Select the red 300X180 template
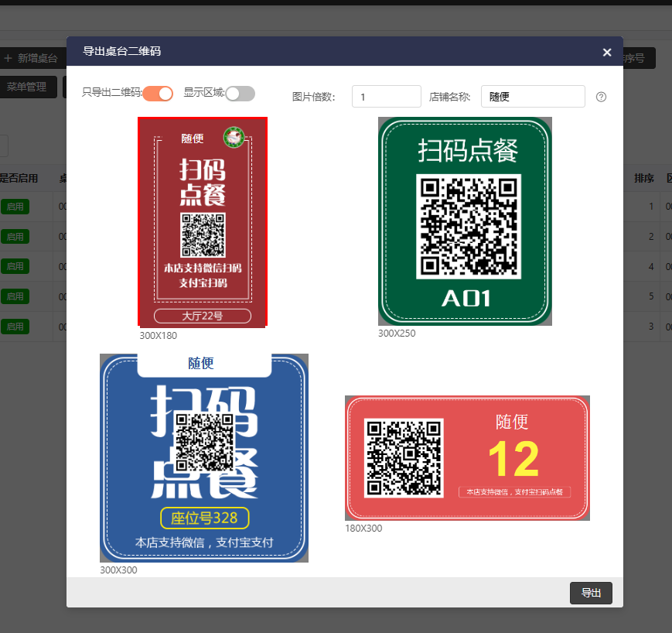The height and width of the screenshot is (633, 672). 202,222
